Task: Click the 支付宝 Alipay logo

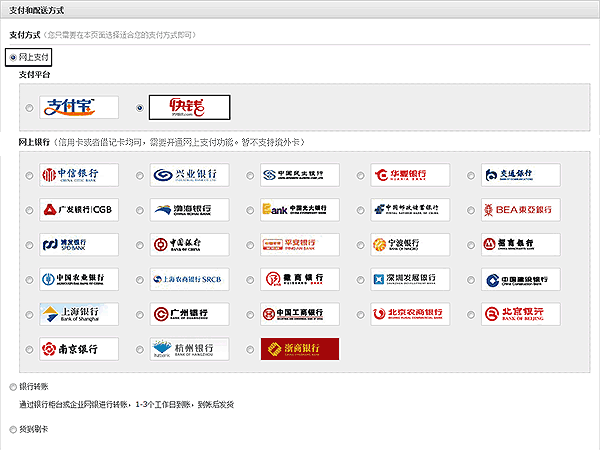Action: pos(79,107)
